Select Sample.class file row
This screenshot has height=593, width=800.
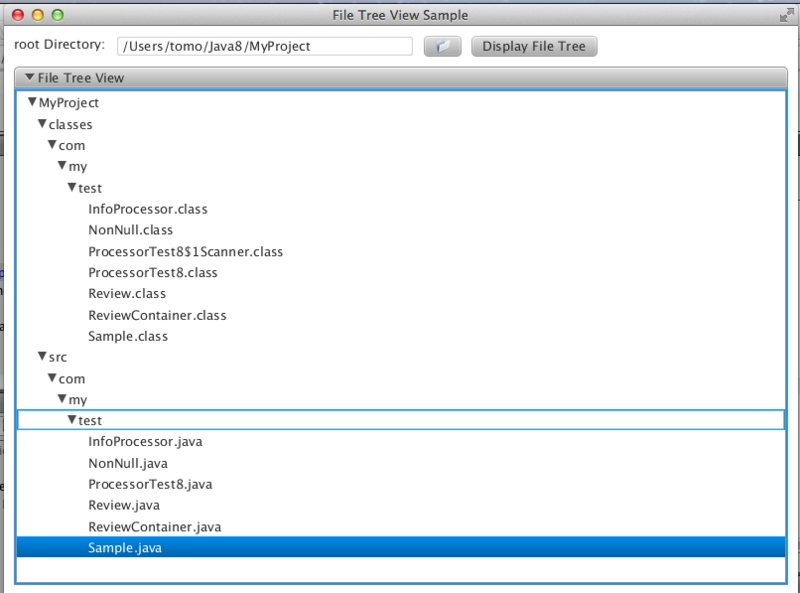point(401,336)
